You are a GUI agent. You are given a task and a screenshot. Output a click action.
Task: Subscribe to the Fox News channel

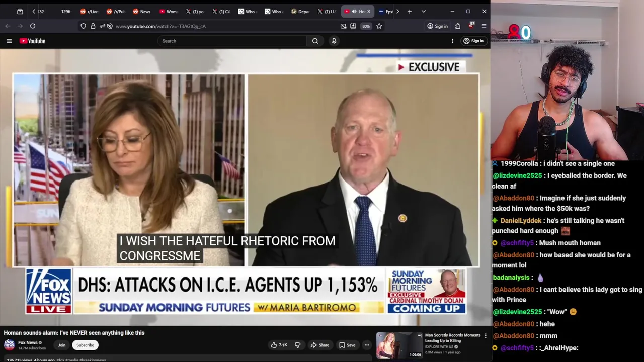tap(85, 345)
